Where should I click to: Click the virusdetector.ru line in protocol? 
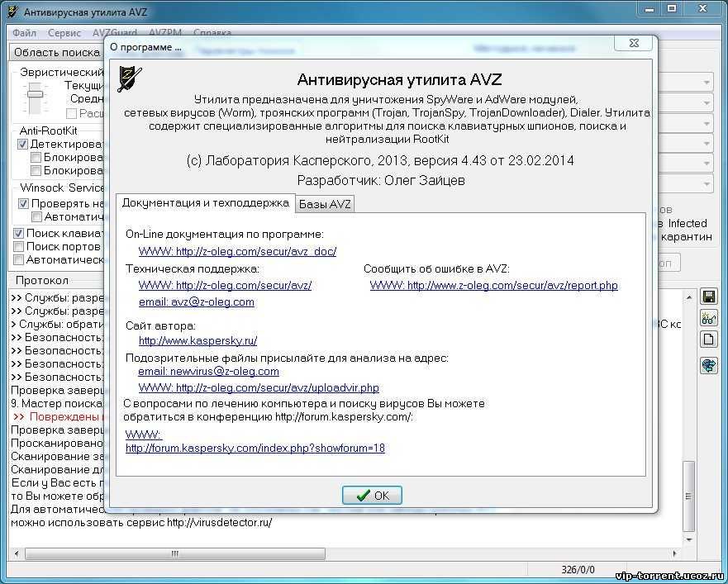141,522
